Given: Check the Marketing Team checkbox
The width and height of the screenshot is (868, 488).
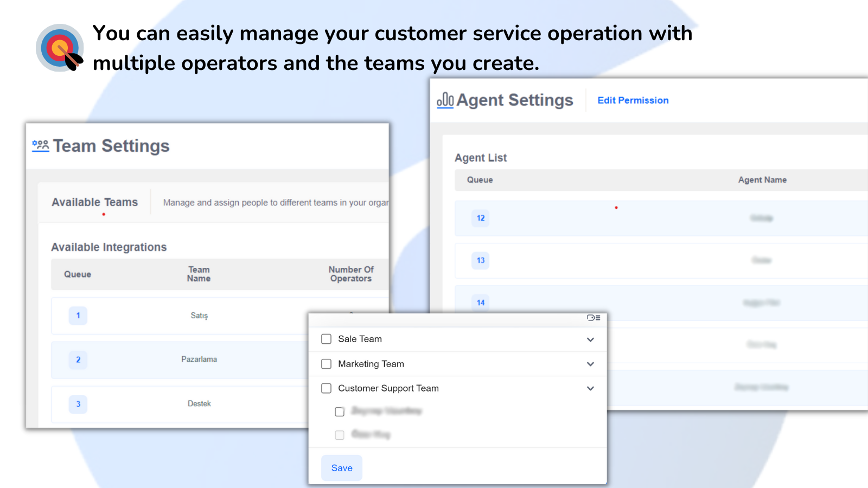Looking at the screenshot, I should 326,364.
